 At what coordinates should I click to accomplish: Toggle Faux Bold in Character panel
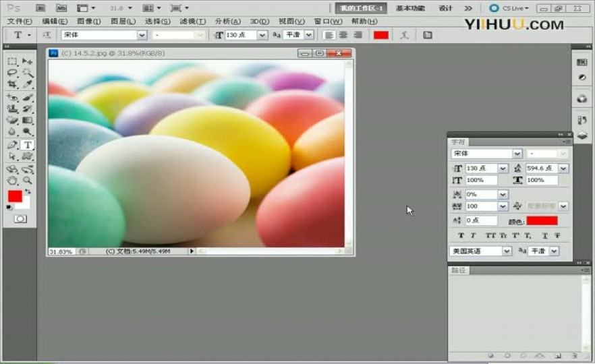pyautogui.click(x=461, y=235)
